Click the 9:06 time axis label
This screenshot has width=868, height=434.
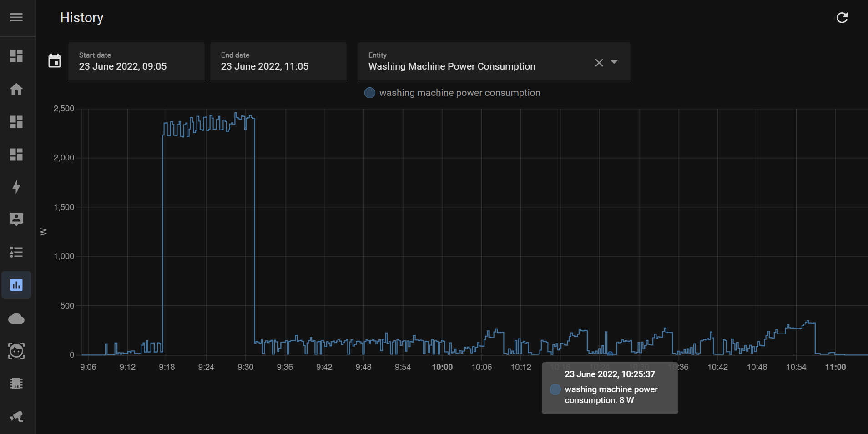pos(88,367)
